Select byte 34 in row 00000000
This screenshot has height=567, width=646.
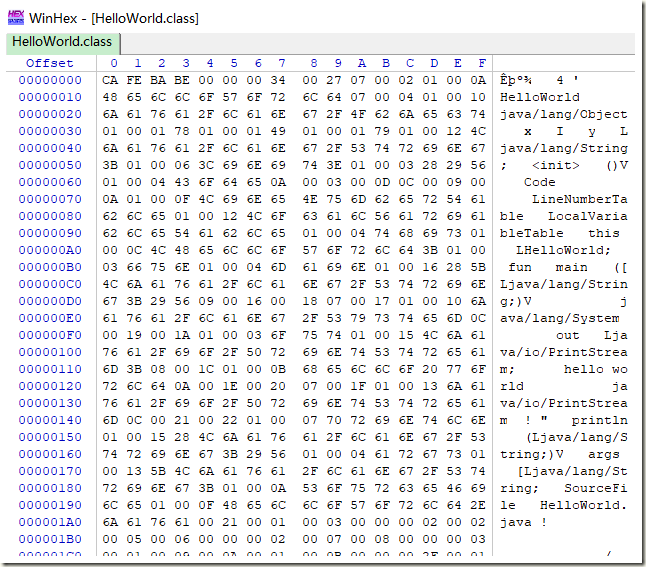tap(278, 80)
